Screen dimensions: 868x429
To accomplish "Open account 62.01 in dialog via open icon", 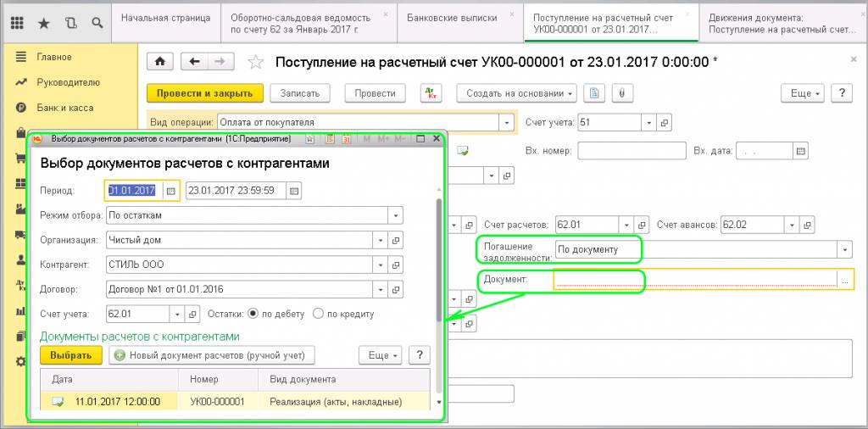I will (x=192, y=314).
